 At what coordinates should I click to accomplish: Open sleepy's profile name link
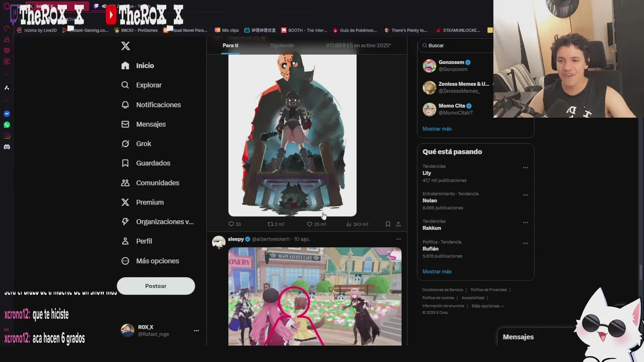[x=236, y=239]
